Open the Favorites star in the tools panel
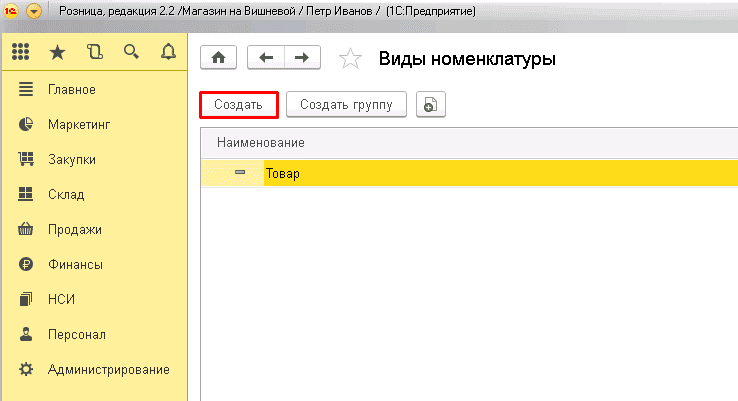 pyautogui.click(x=58, y=52)
